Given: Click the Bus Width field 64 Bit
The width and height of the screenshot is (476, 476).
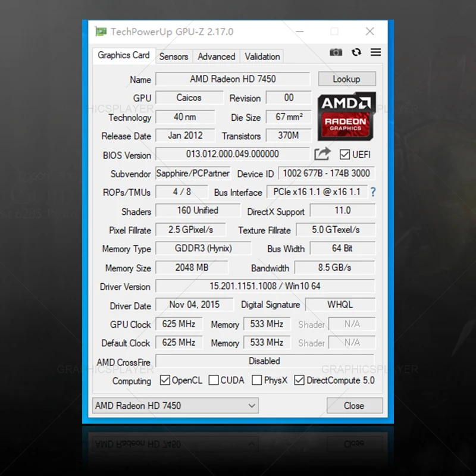Looking at the screenshot, I should click(x=343, y=248).
